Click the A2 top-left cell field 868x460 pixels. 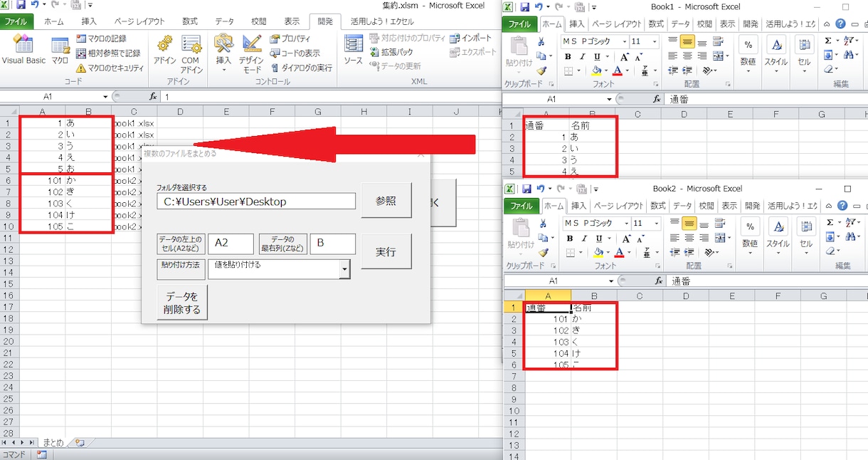[231, 244]
